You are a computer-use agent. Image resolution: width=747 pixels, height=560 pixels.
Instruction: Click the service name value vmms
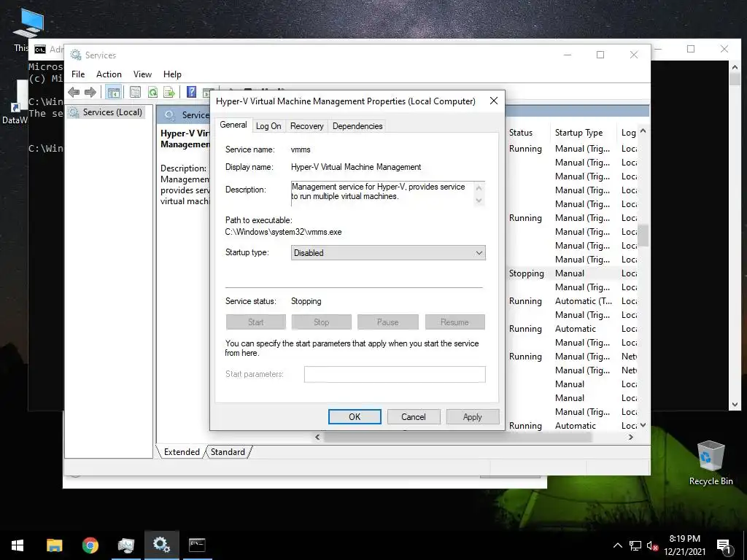tap(301, 149)
